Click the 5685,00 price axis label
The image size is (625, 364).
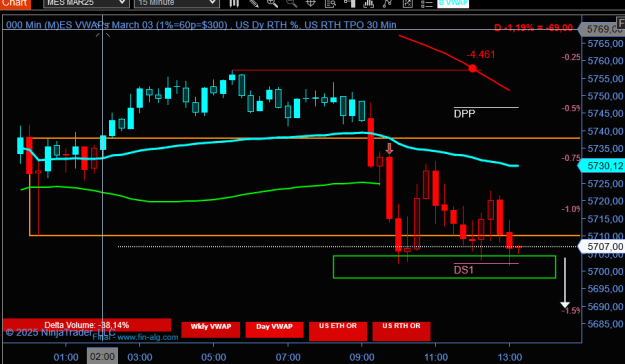[605, 324]
